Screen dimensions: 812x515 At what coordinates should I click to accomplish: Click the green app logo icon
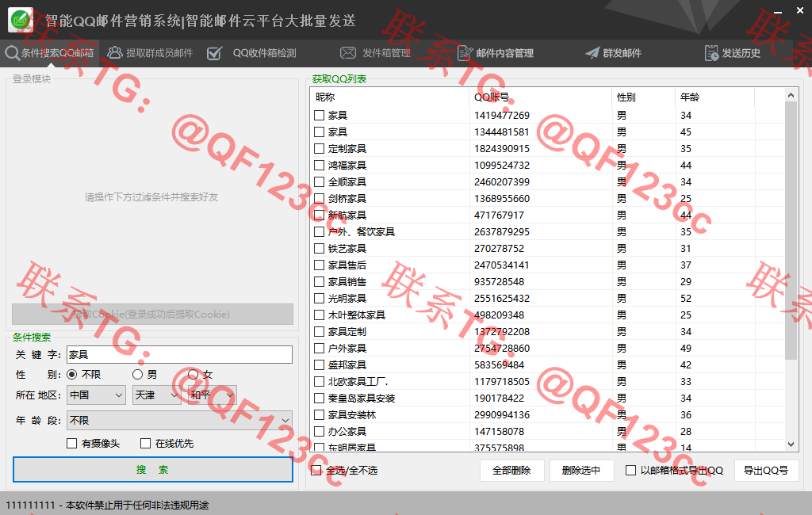coord(21,20)
